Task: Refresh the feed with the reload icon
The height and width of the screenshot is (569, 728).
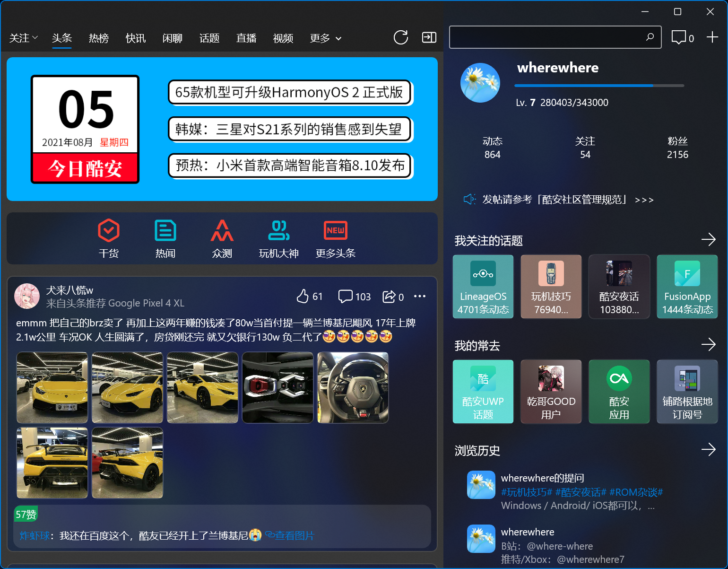Action: coord(400,37)
